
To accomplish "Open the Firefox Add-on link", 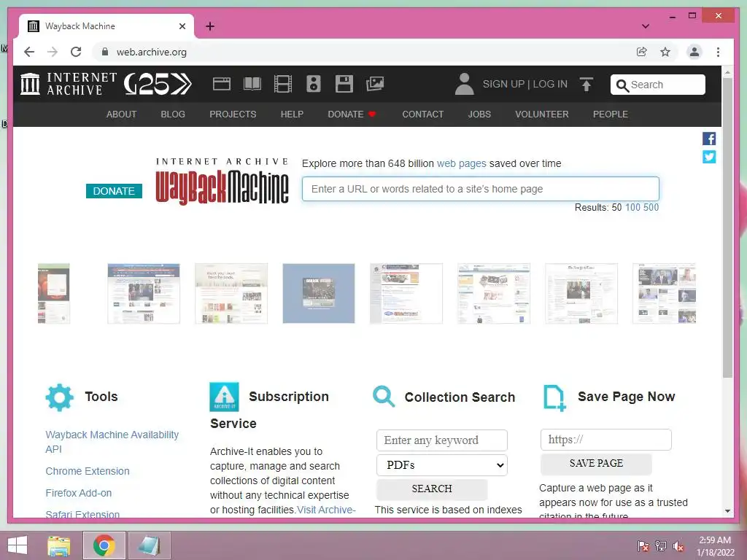I will point(79,494).
